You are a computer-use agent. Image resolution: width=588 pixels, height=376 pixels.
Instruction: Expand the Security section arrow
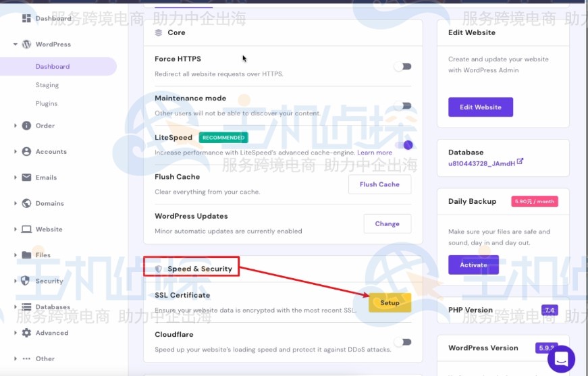click(16, 281)
